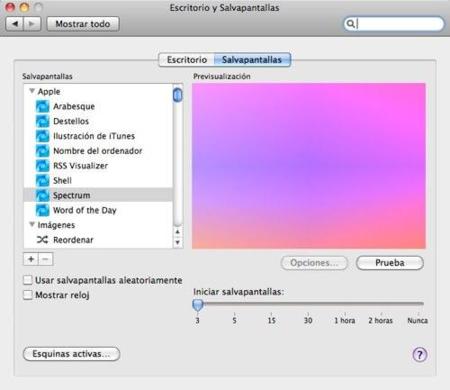Click the Shell screensaver icon
This screenshot has height=390, width=450.
pyautogui.click(x=42, y=180)
